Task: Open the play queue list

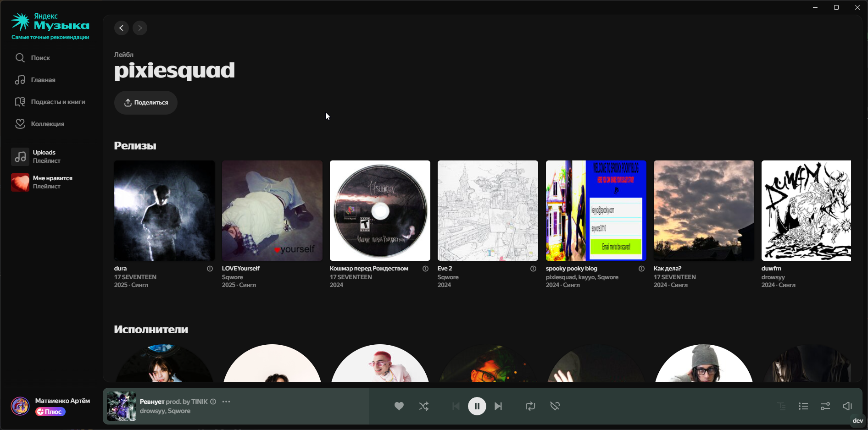Action: [x=803, y=406]
